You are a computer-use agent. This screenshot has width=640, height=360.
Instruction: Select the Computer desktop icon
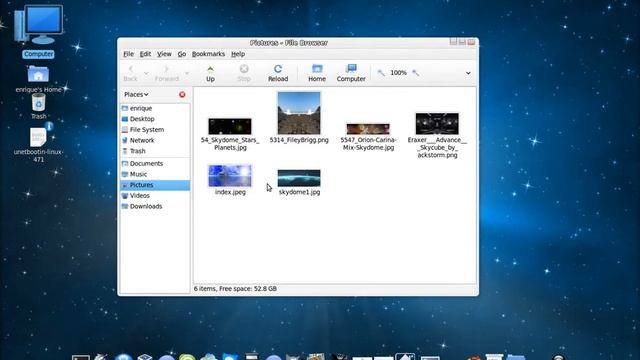38,31
